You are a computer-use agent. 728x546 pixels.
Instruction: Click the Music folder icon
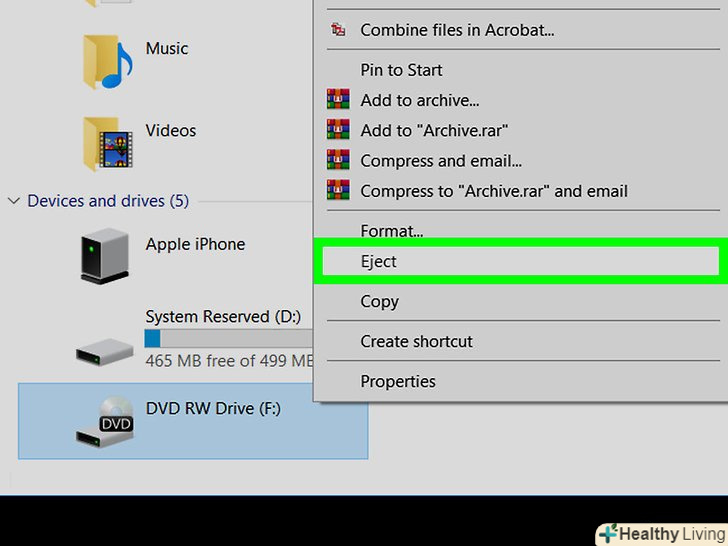click(x=108, y=62)
